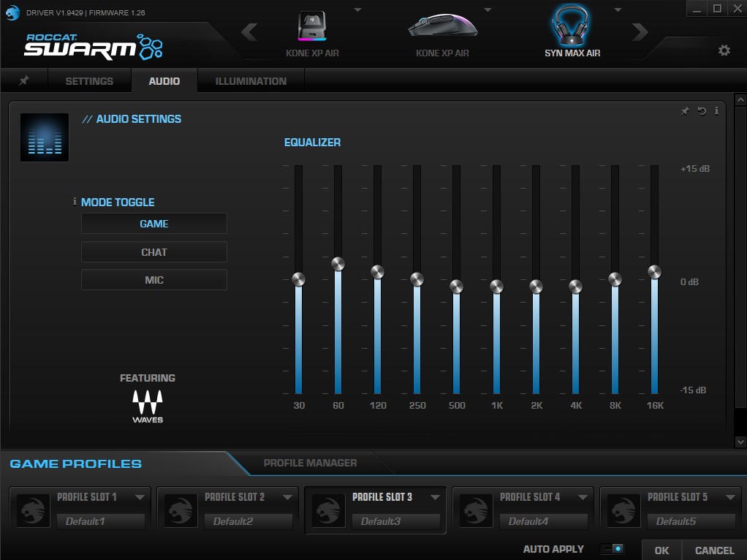Screen dimensions: 747x560
Task: Show info for Audio Settings panel
Action: click(x=716, y=111)
